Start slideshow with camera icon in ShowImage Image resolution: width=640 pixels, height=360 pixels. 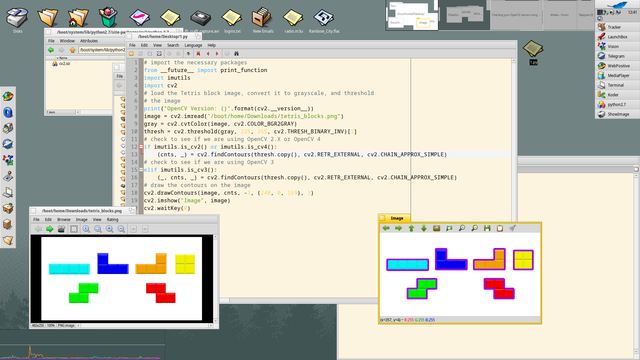pyautogui.click(x=61, y=229)
